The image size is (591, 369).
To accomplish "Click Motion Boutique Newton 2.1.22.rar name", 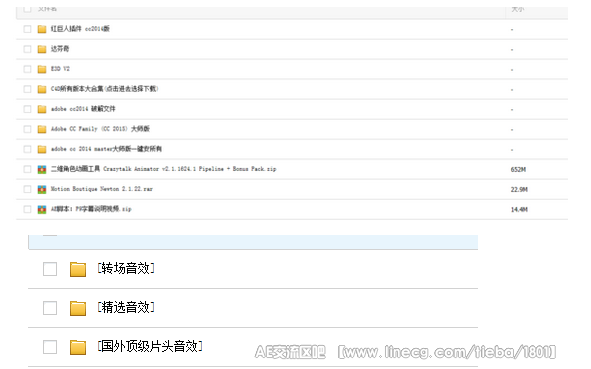I will pyautogui.click(x=102, y=189).
